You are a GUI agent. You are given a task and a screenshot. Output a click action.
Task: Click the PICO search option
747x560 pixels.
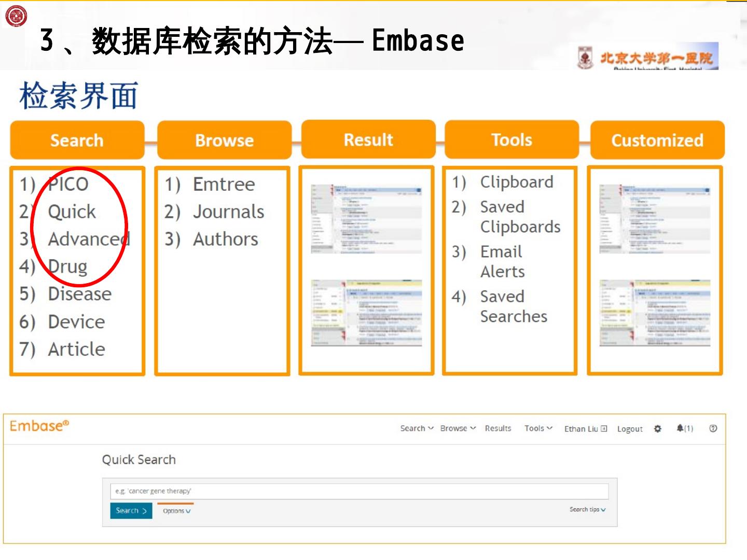[68, 184]
